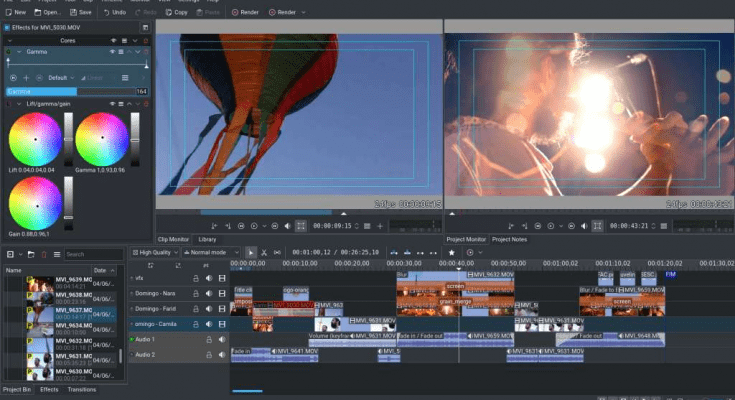
Task: Open the clip monitor play options dropdown arrow
Action: [x=264, y=226]
